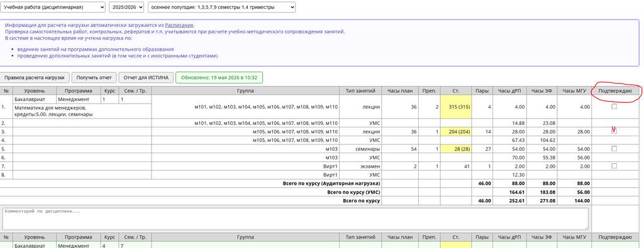The width and height of the screenshot is (644, 248).
Task: Tick the confirm checkbox for 315 (315) lectures row
Action: 614,107
